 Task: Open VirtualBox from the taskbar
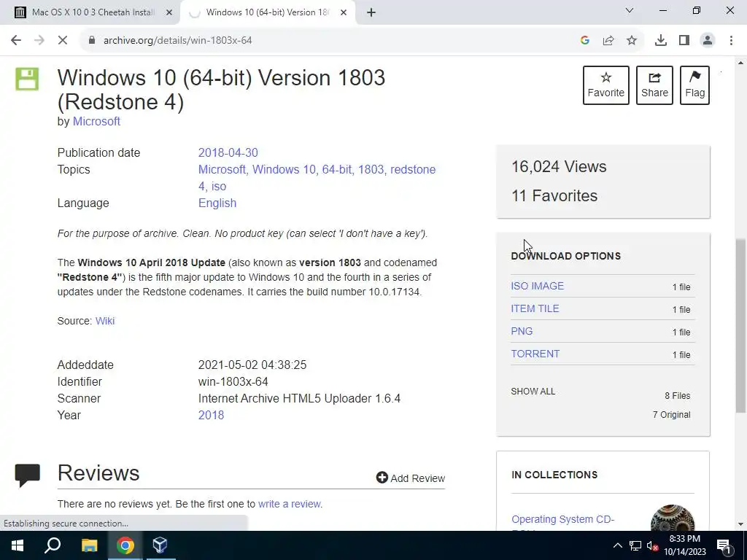(x=160, y=545)
